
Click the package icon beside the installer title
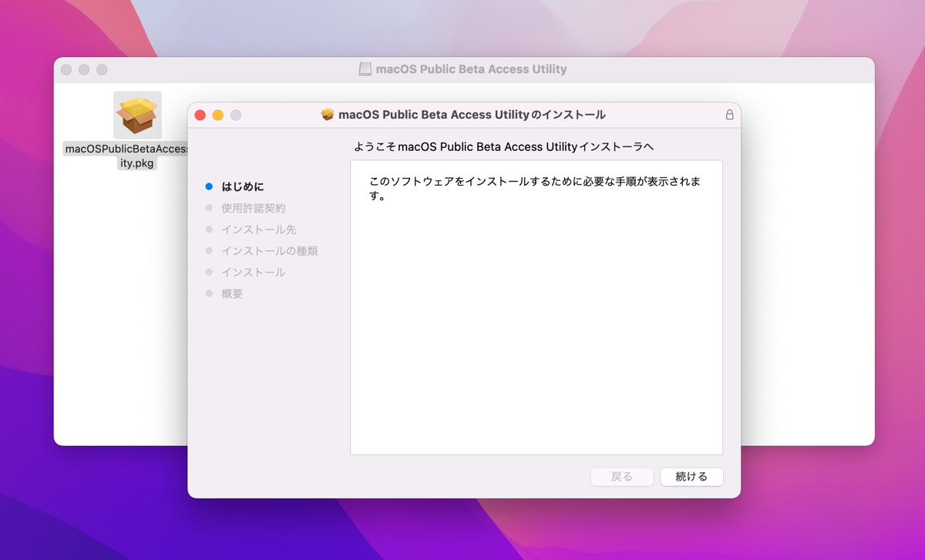click(328, 115)
